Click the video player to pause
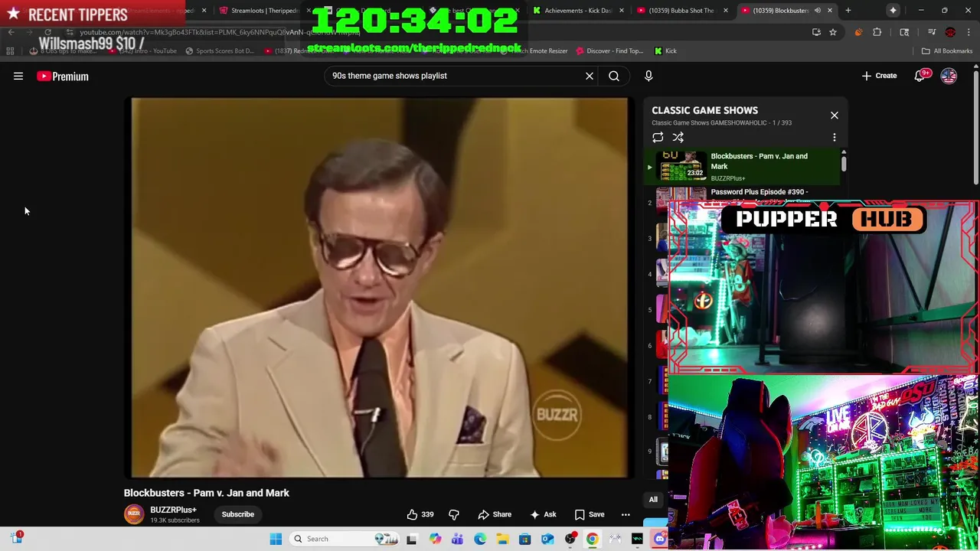980x551 pixels. coord(380,288)
